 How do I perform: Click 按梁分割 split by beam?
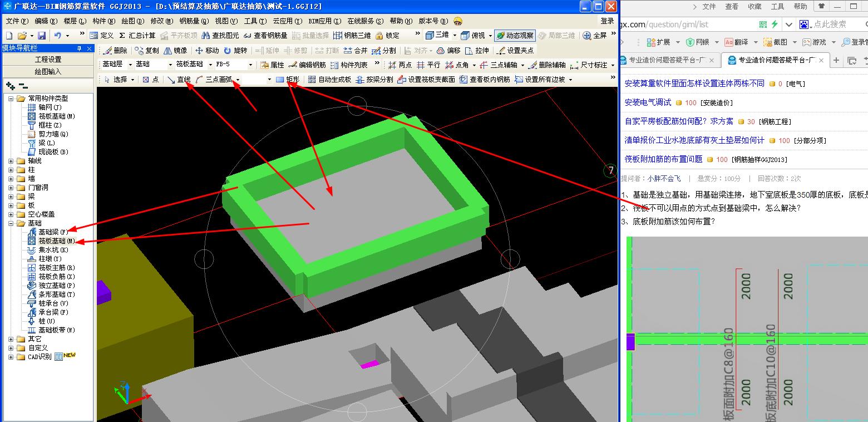[374, 80]
